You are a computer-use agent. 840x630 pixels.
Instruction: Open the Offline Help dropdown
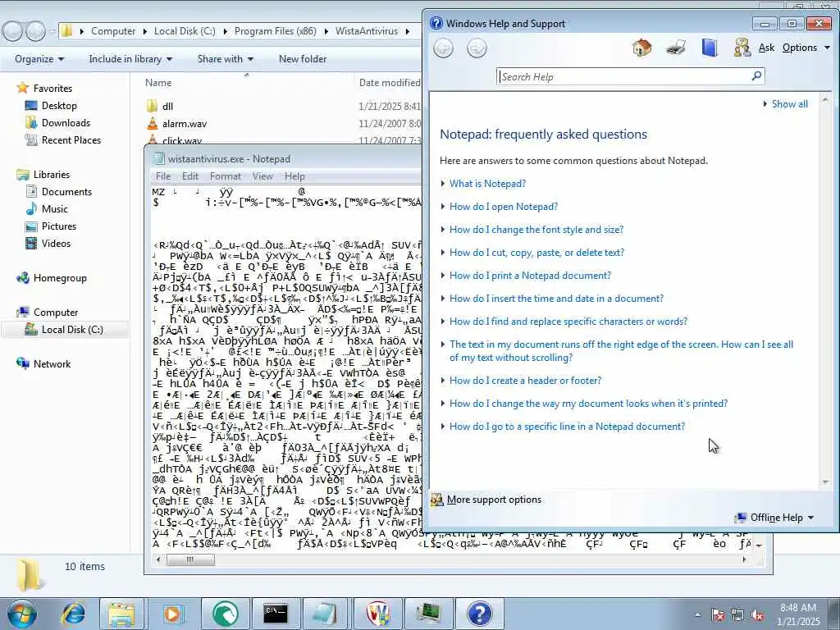coord(776,518)
